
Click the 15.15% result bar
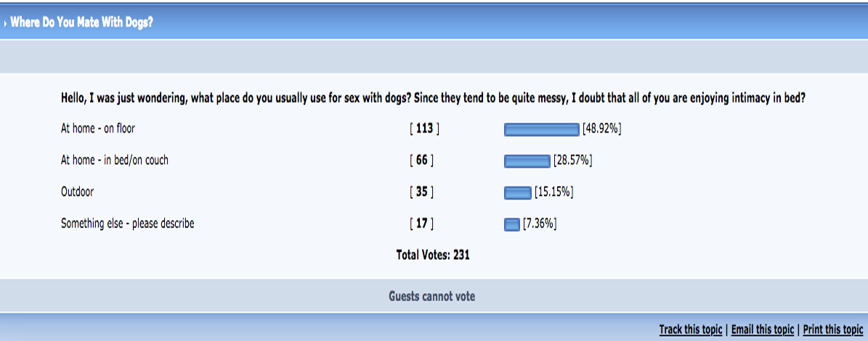(518, 193)
